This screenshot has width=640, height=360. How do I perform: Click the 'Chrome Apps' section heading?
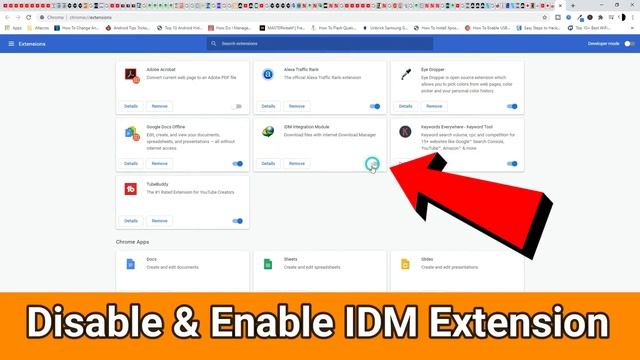click(x=132, y=242)
